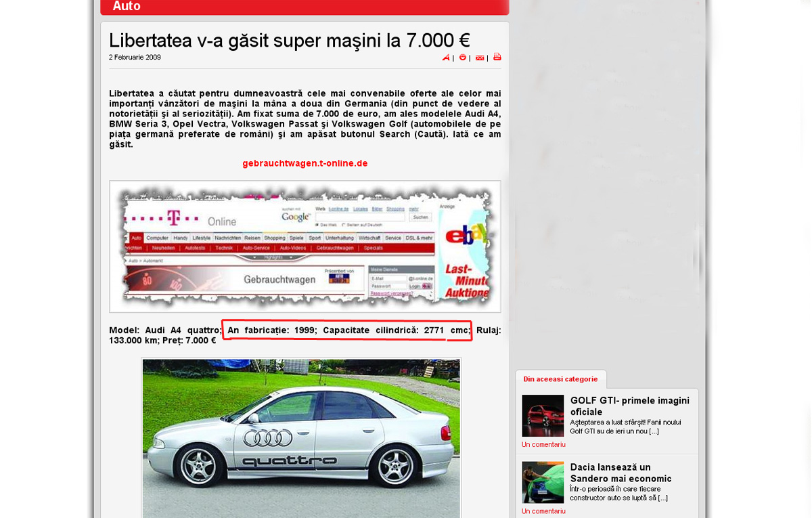Click the red smiley comment icon
The image size is (812, 518).
tap(463, 58)
